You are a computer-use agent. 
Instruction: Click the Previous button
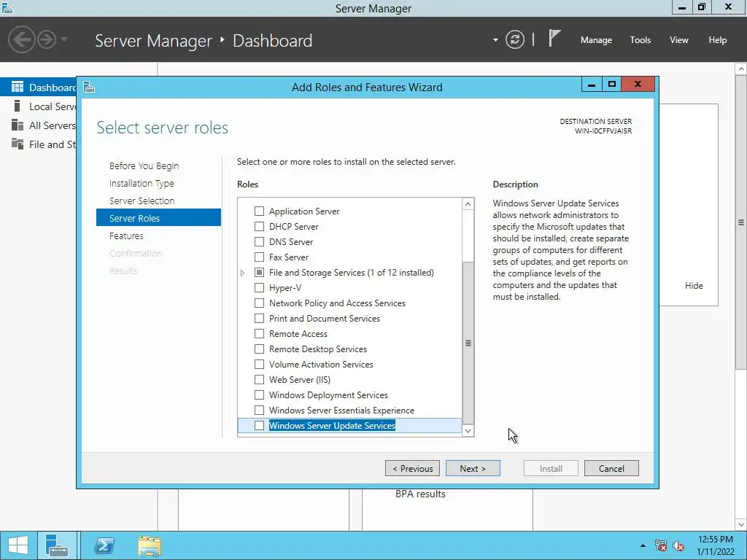413,469
